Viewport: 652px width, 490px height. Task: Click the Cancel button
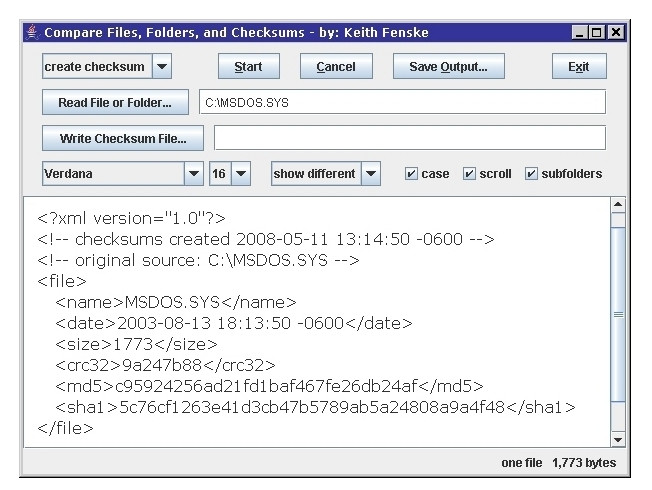[x=336, y=66]
